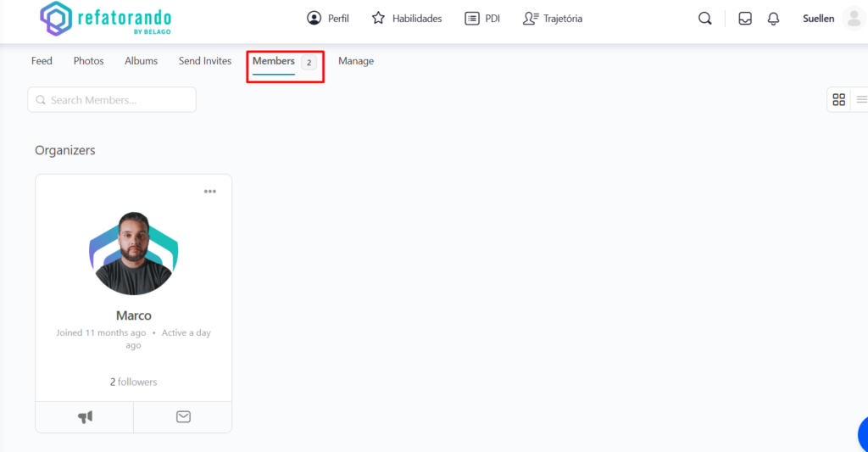Click the envelope message icon on Marco's card
This screenshot has height=452, width=868.
click(183, 417)
